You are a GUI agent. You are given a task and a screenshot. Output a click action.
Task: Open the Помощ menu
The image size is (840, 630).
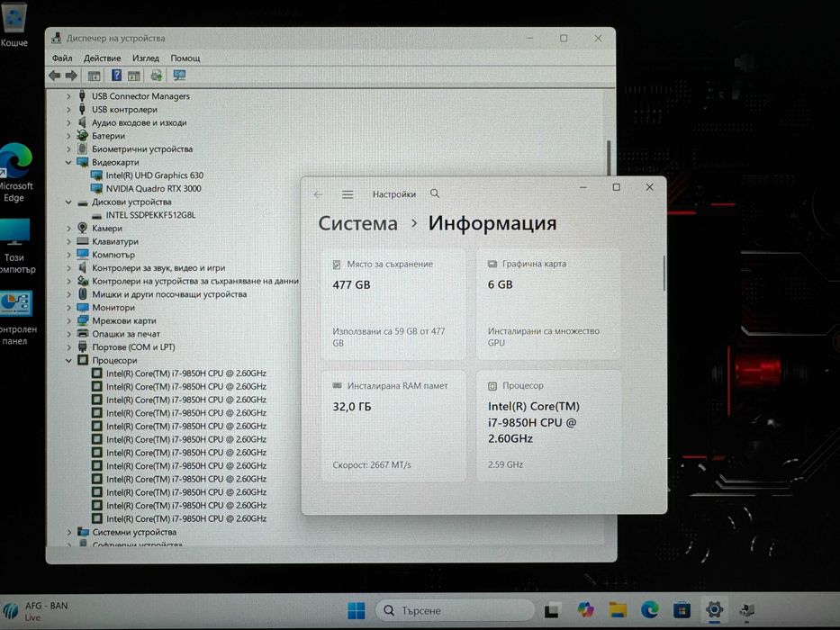[185, 58]
